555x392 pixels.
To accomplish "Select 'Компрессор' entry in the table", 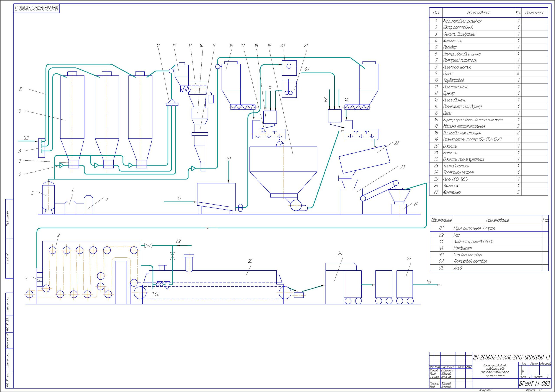I will (452, 41).
